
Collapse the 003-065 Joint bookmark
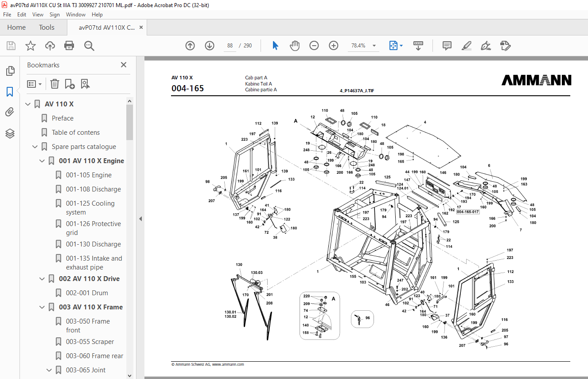pos(49,370)
